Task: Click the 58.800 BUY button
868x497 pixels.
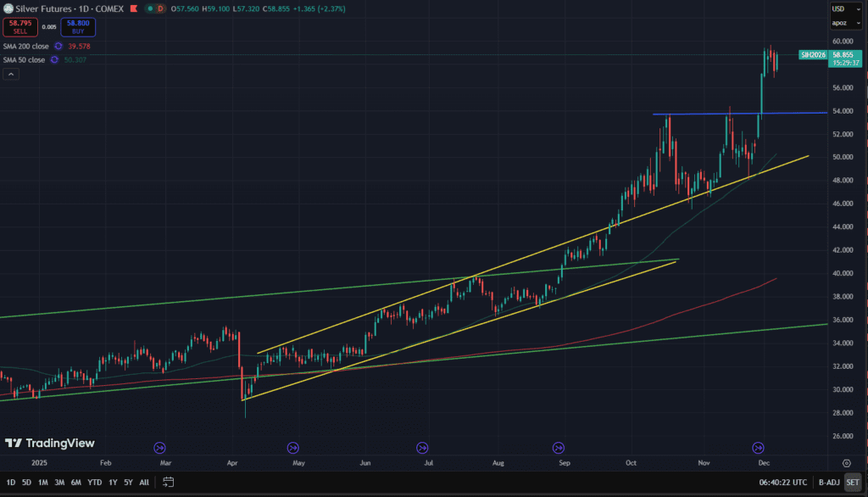Action: (78, 27)
